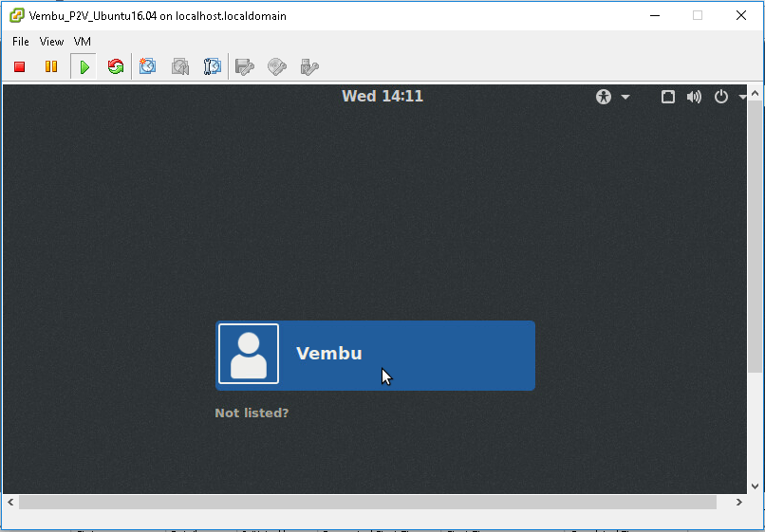The image size is (765, 532).
Task: Click the volume speaker icon
Action: [x=694, y=97]
